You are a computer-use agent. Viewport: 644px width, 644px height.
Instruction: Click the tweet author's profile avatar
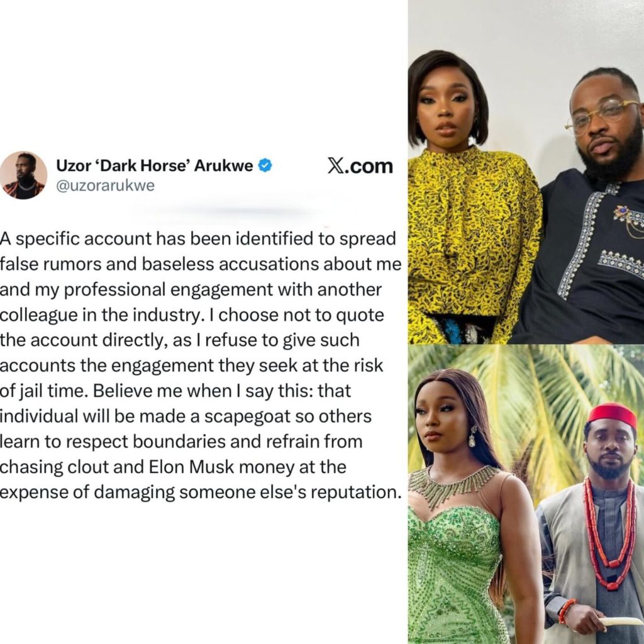23,175
